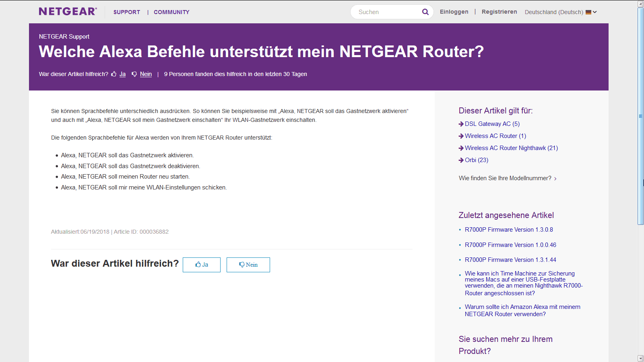This screenshot has height=362, width=644.
Task: Click the arrow icon beside Wireless AC Router Nighthawk
Action: [x=461, y=148]
